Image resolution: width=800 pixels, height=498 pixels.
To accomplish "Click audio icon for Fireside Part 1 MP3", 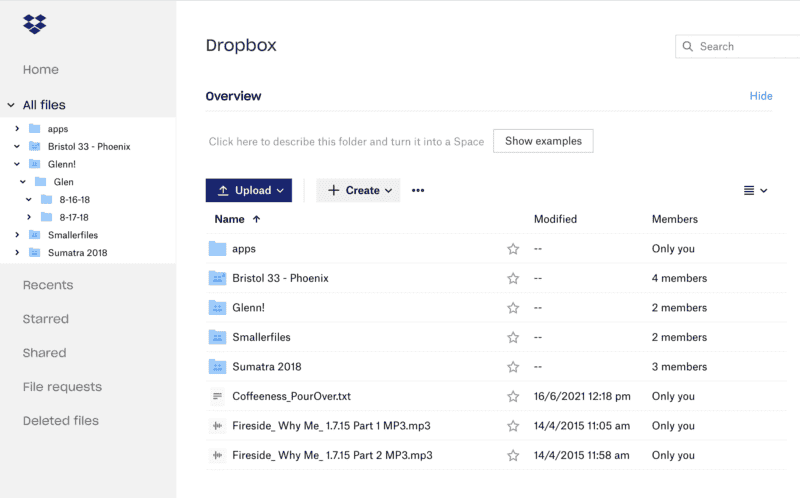I will pos(217,426).
